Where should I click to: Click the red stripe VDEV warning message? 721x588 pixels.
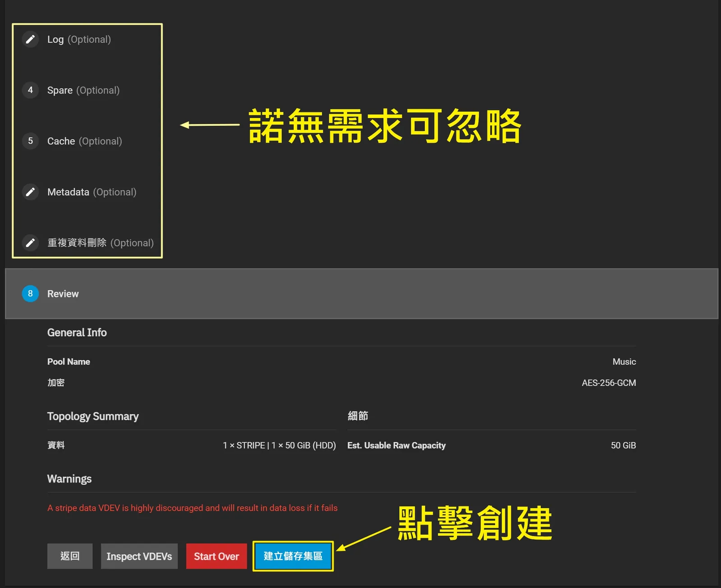click(x=192, y=508)
